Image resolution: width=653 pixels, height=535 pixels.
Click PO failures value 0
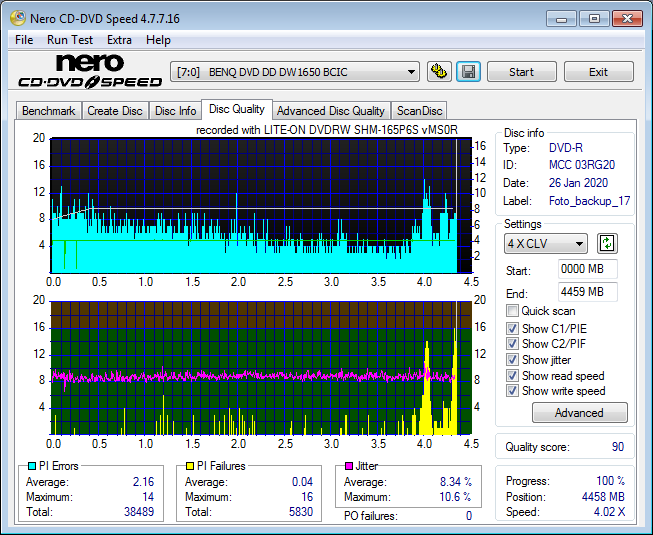coord(469,516)
